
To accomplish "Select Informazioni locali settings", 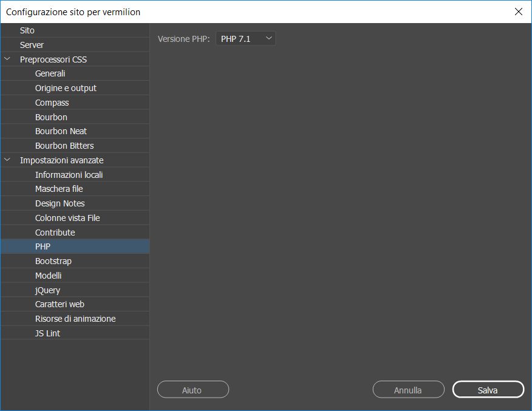I will tap(67, 174).
